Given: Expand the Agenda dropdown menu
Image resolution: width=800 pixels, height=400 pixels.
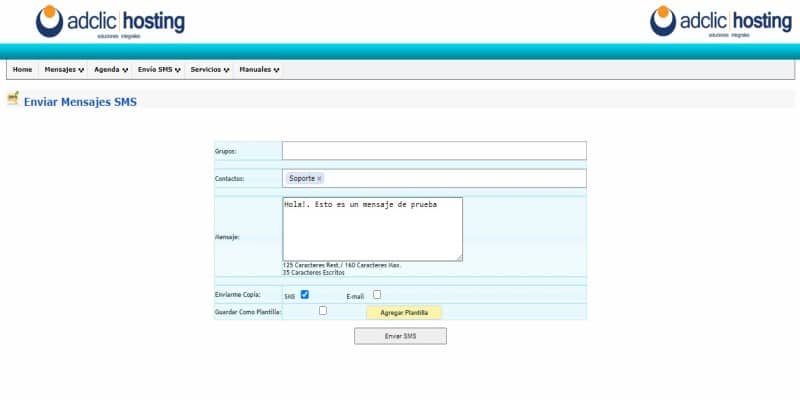Looking at the screenshot, I should click(x=111, y=70).
